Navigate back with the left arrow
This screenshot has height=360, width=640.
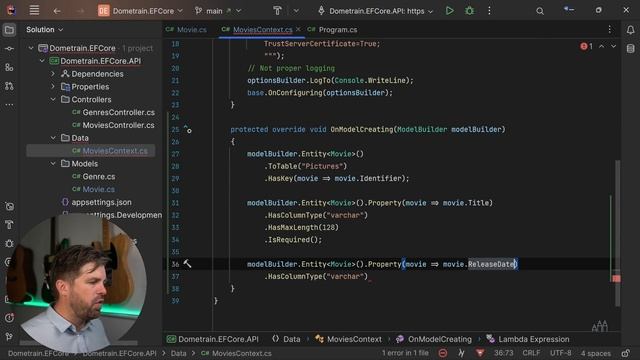click(x=57, y=11)
